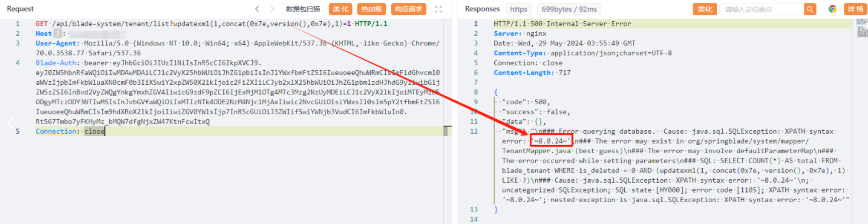
Task: Click 热加载 hot reload button
Action: 372,9
